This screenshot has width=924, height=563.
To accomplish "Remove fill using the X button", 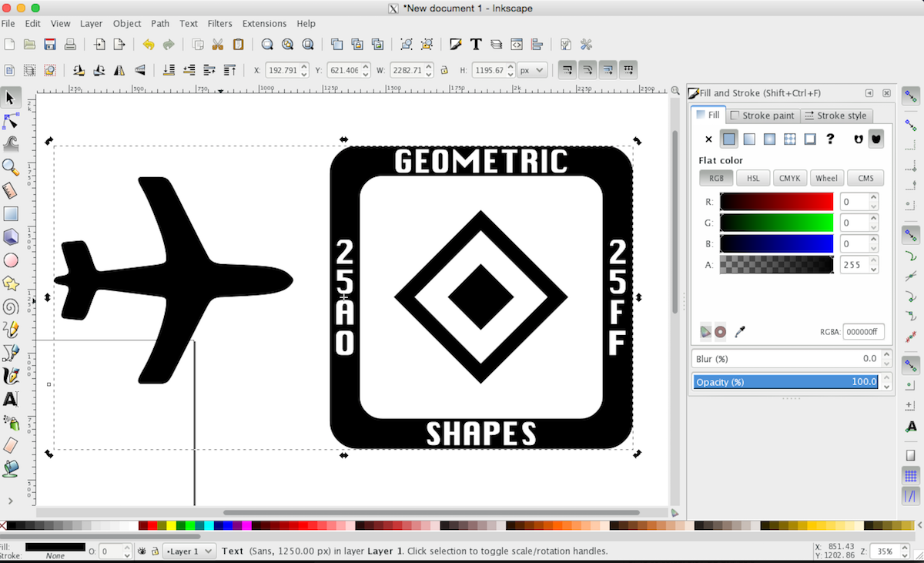I will (708, 139).
